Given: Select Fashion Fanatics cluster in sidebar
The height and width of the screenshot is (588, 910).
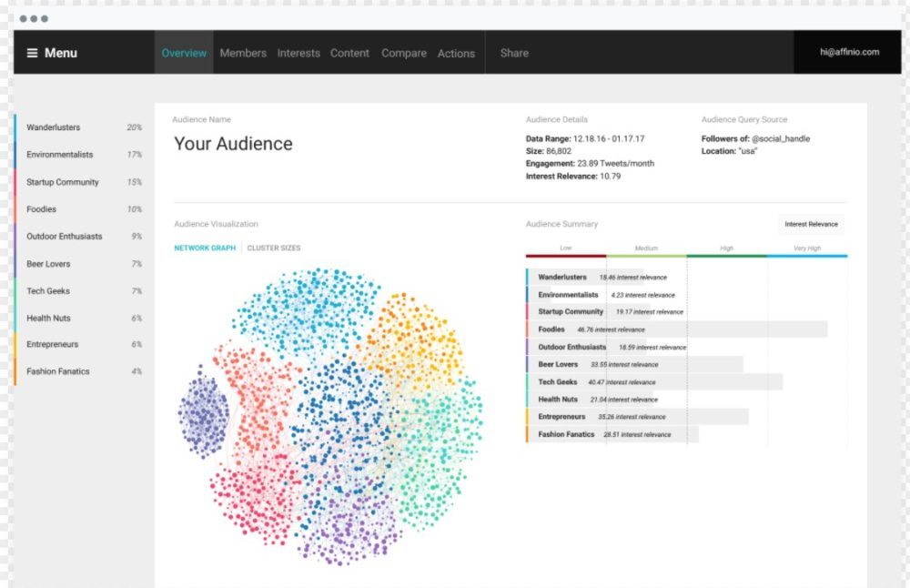Looking at the screenshot, I should click(58, 371).
